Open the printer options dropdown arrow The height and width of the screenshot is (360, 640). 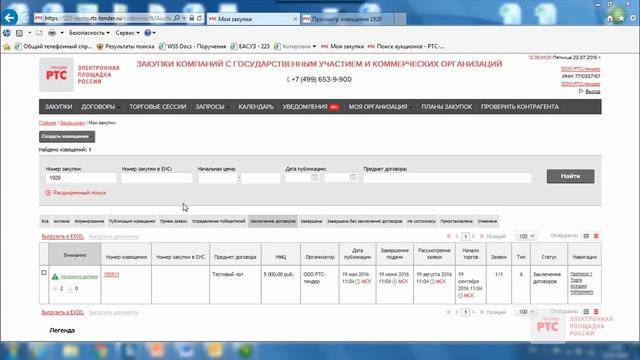[x=62, y=33]
